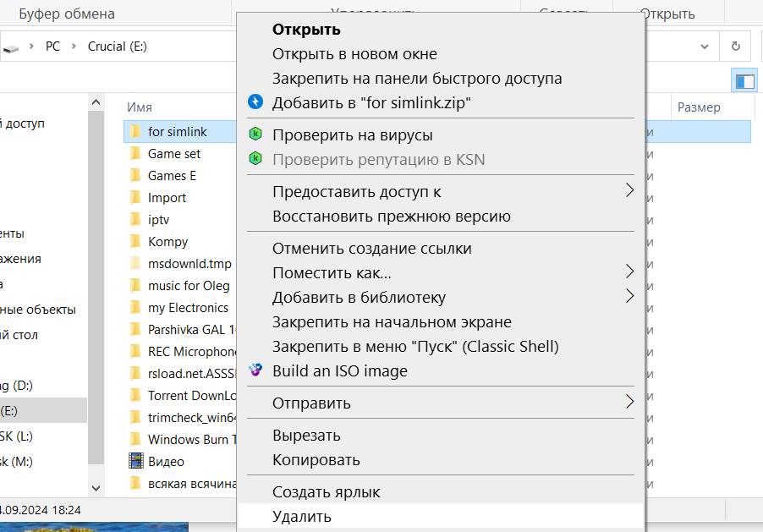Click the drive icon in the address bar
Viewport: 763px width, 532px height.
pyautogui.click(x=11, y=47)
